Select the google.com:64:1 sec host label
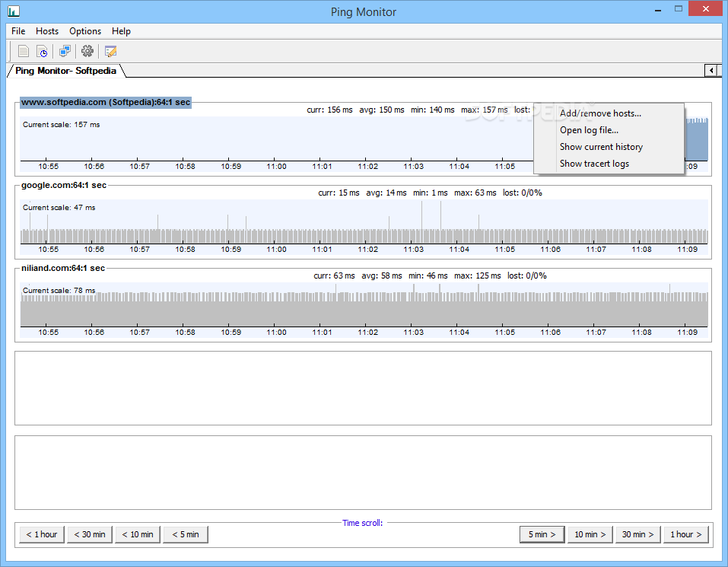Screen dimensions: 728x567 tap(64, 185)
